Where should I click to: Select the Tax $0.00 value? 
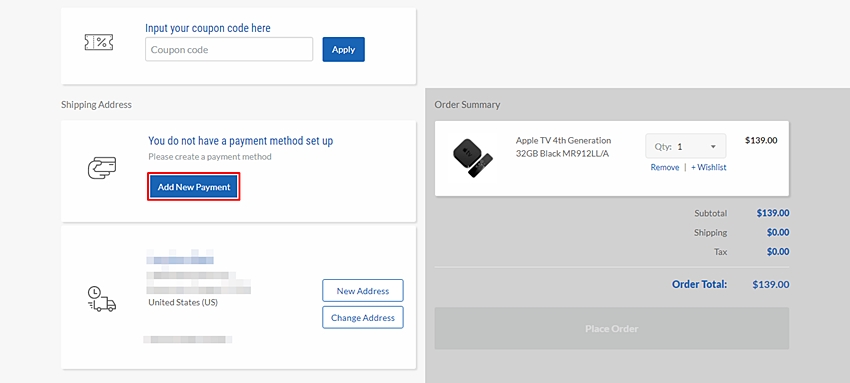778,251
